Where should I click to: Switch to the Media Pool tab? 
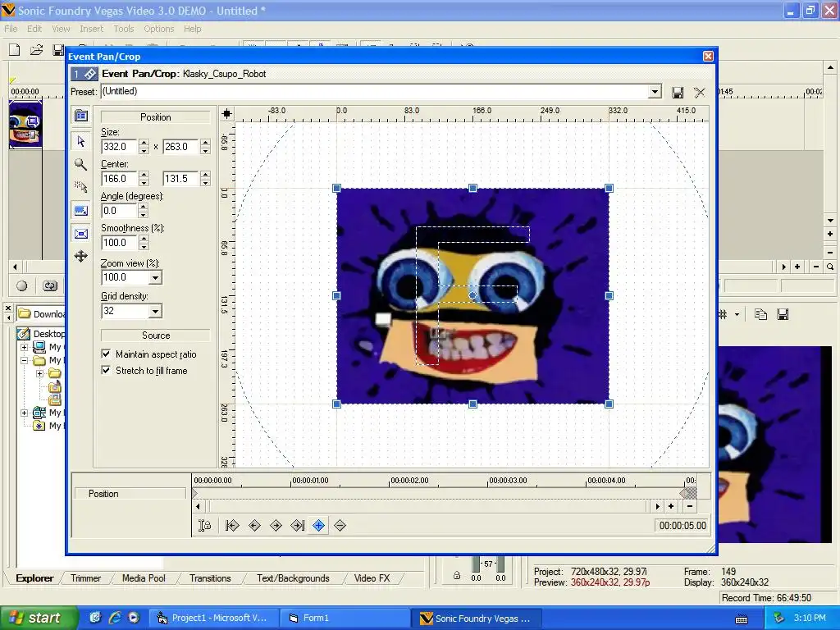tap(144, 578)
